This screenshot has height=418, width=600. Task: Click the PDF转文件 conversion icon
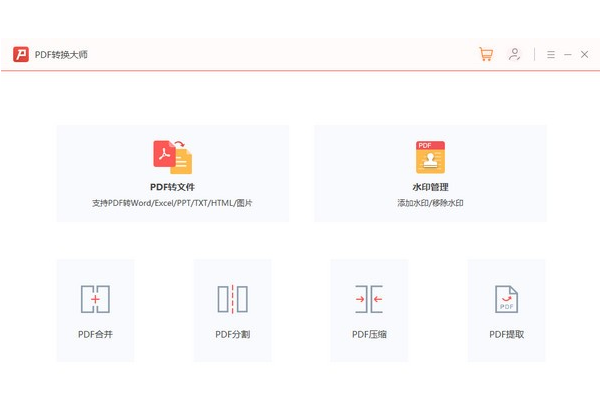(173, 157)
